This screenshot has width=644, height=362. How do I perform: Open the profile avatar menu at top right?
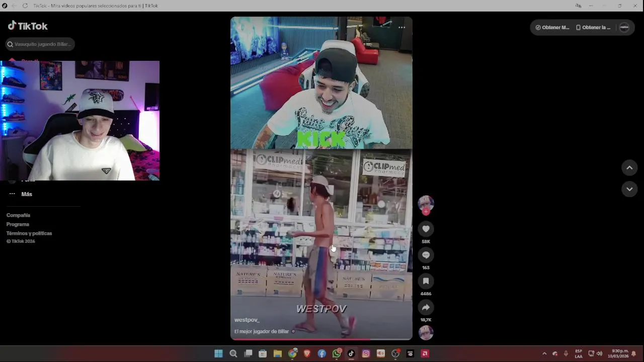click(x=624, y=28)
